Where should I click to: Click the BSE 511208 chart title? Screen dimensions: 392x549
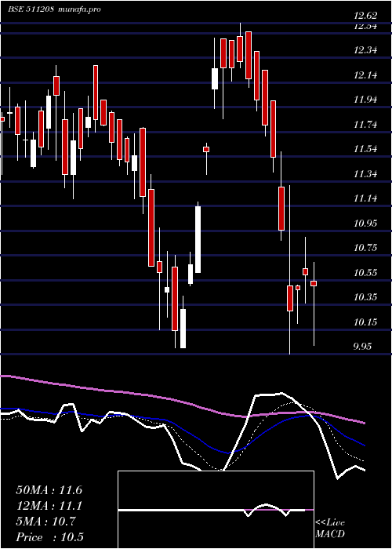point(31,9)
